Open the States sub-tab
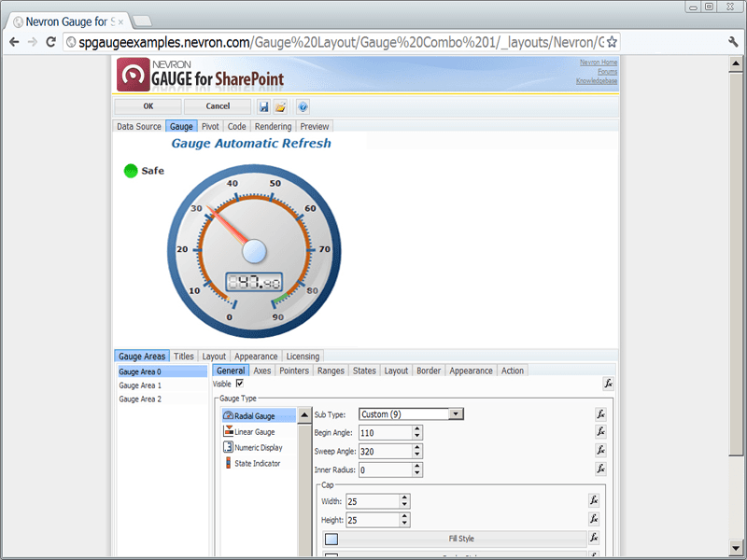This screenshot has height=560, width=747. click(364, 371)
